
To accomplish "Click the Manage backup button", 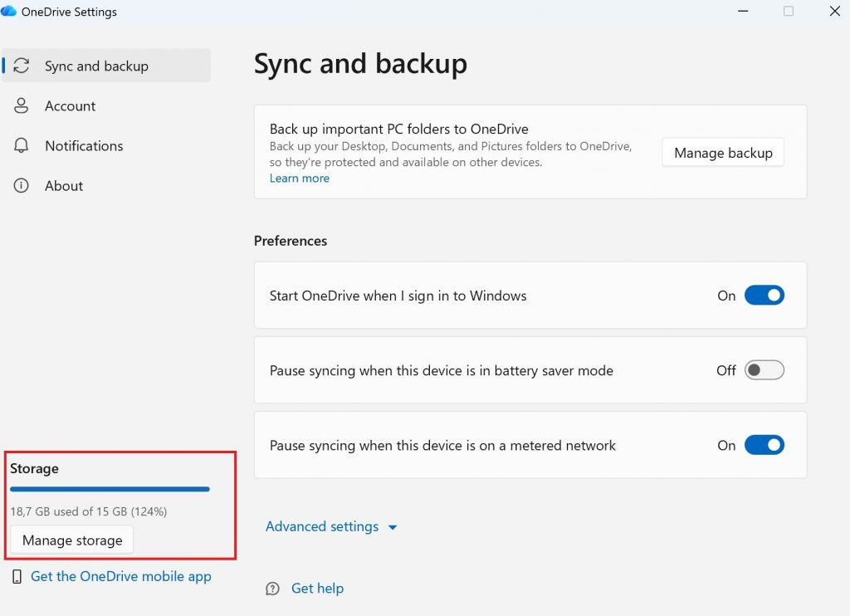I will click(723, 153).
